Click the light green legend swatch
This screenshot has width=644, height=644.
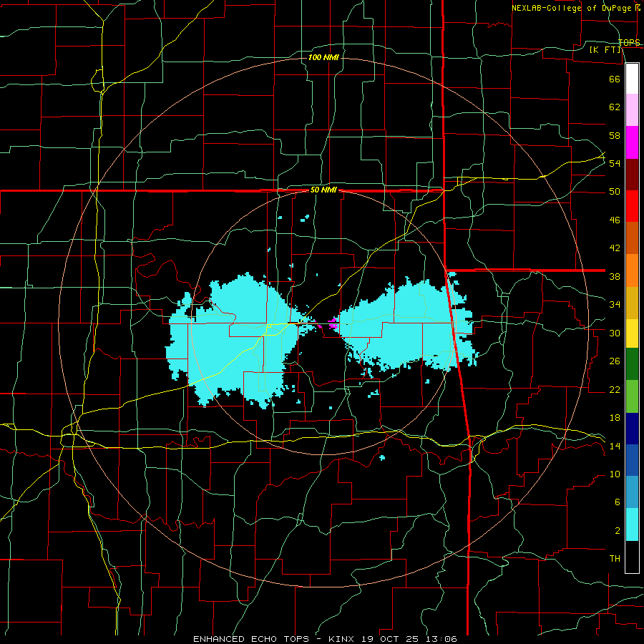[x=632, y=396]
